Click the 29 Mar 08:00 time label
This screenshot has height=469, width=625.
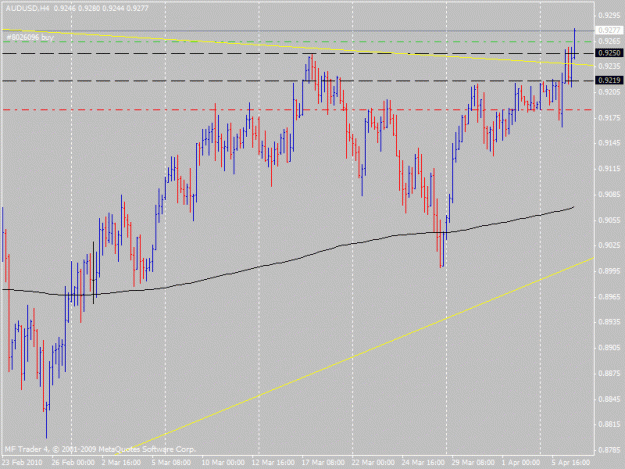coord(473,463)
